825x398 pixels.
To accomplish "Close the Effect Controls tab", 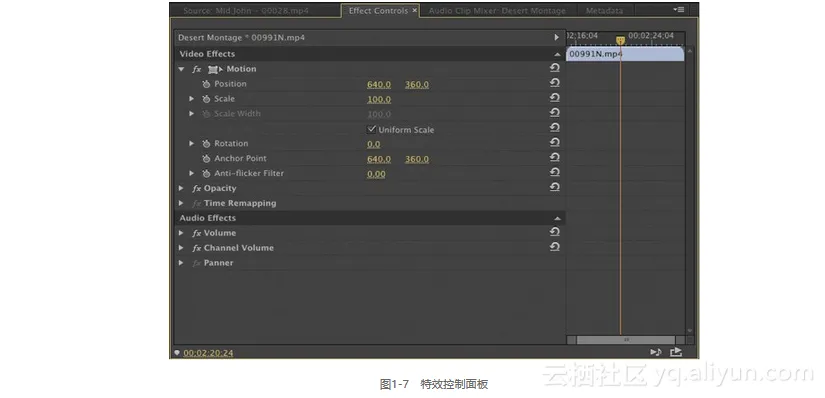I will point(415,11).
